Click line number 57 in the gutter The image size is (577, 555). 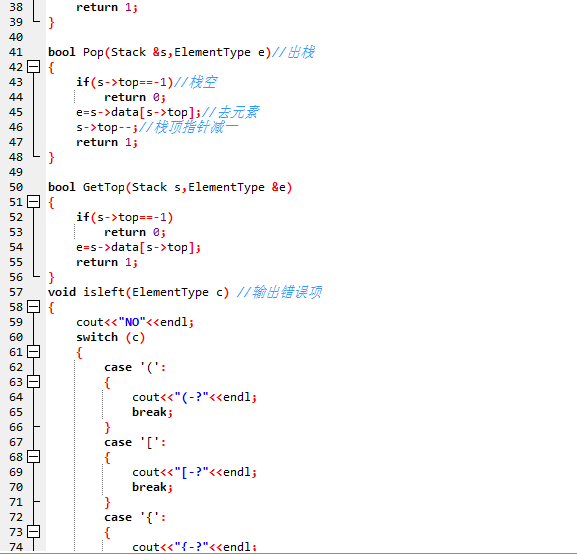point(16,292)
